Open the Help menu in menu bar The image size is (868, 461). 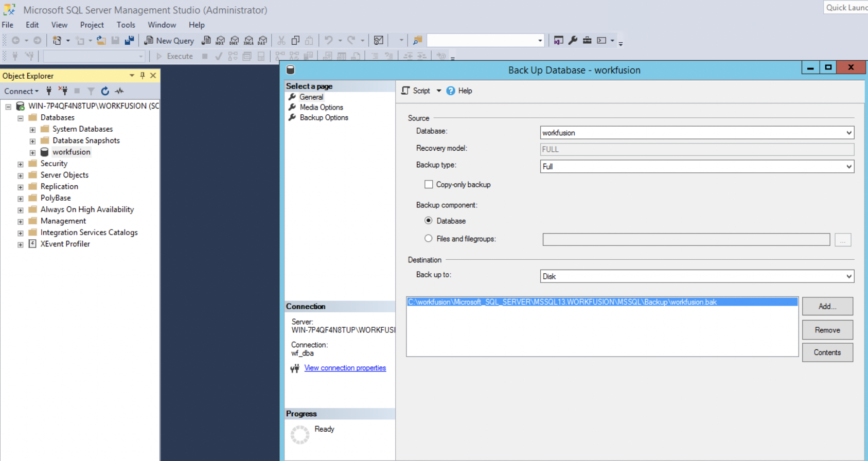coord(197,25)
